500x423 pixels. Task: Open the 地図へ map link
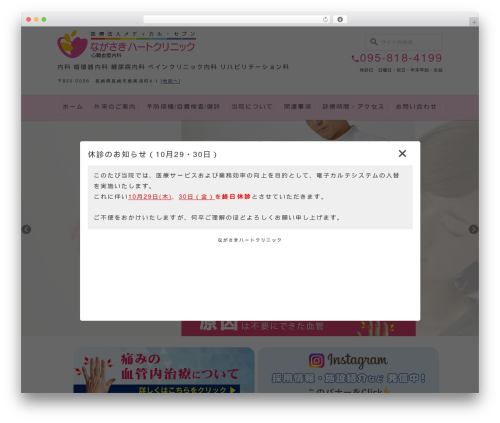coord(170,81)
